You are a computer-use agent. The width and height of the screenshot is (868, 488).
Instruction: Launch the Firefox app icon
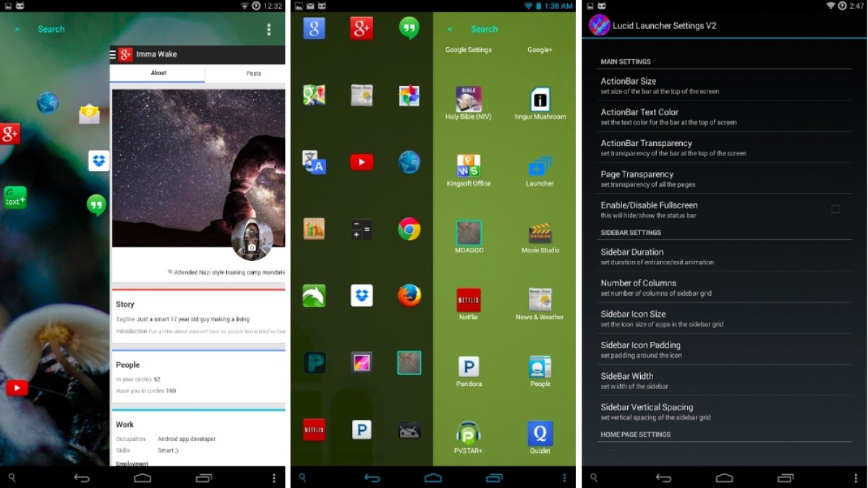point(409,296)
